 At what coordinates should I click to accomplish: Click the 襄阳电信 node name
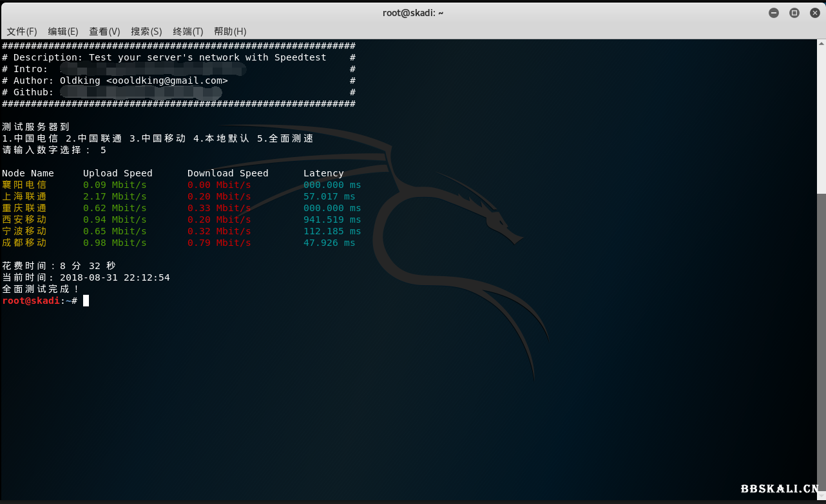click(x=24, y=185)
